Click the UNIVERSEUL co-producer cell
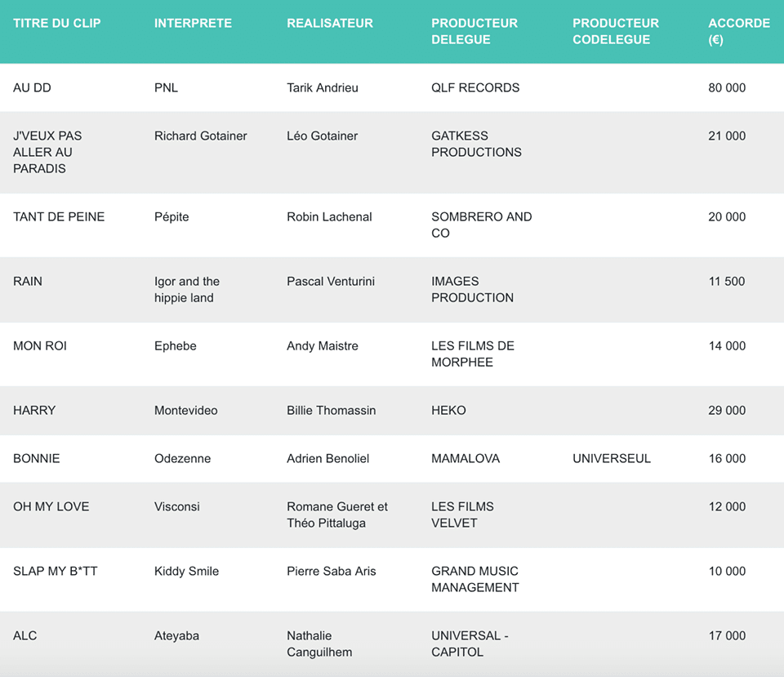The height and width of the screenshot is (677, 784). click(x=612, y=458)
